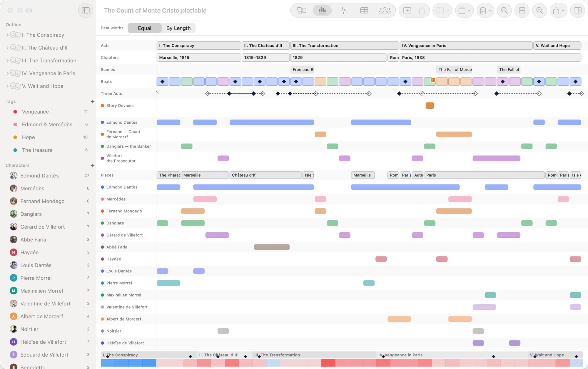
Task: Add a new item with plus-box icon
Action: coord(407,10)
